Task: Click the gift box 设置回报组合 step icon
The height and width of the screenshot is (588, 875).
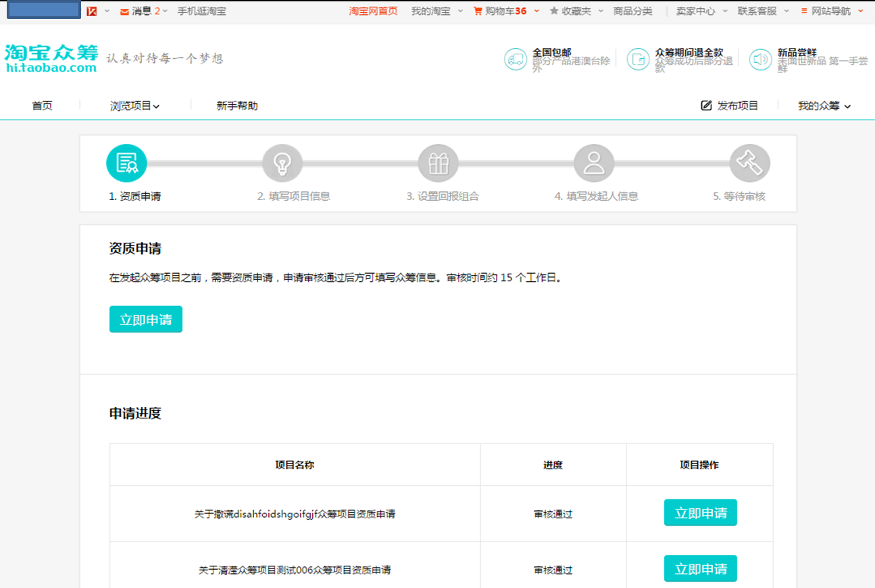Action: click(x=439, y=164)
